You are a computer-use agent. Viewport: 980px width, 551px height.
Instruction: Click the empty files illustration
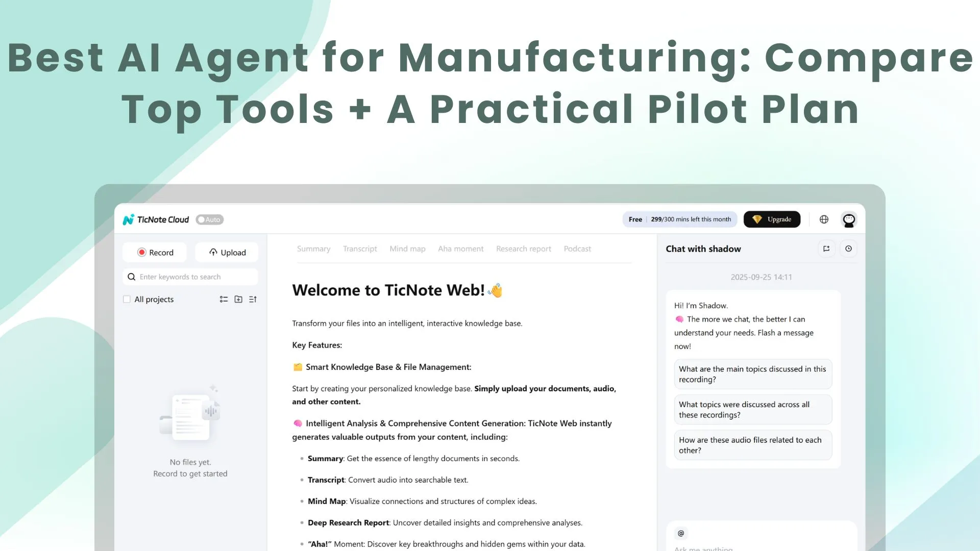click(x=190, y=414)
